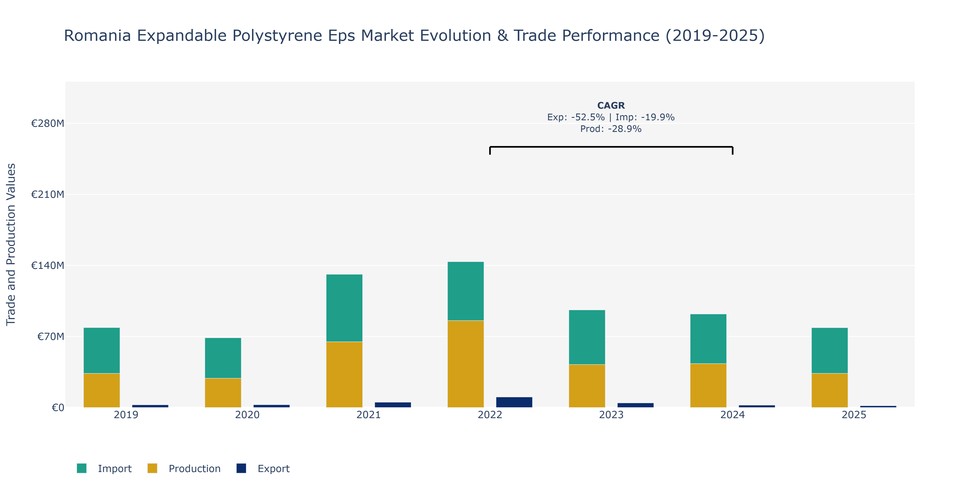
Task: Click the 2022 x-axis label
Action: click(490, 415)
